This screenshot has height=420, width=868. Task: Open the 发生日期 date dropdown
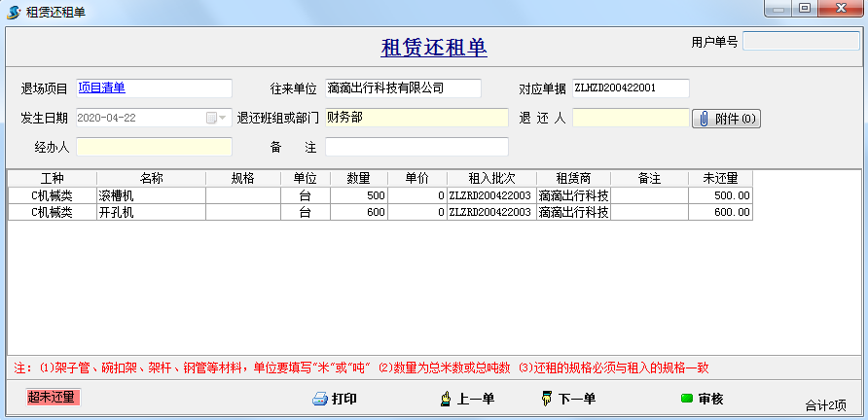click(x=223, y=118)
